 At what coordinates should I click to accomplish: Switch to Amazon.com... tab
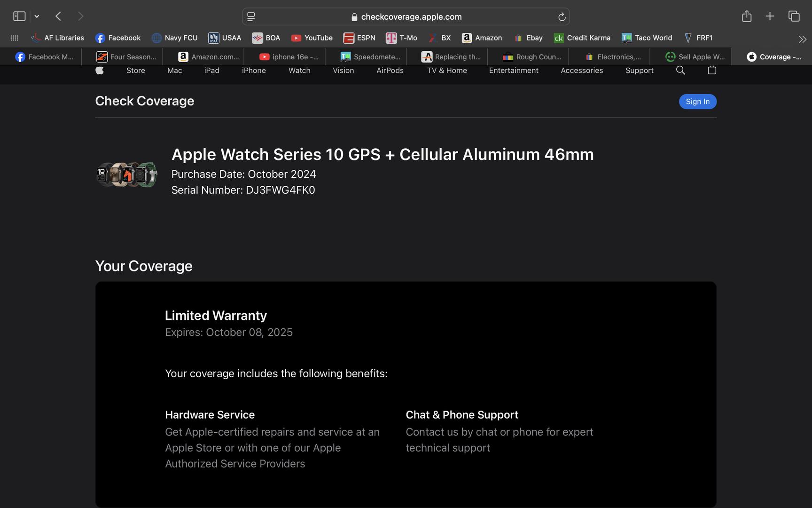click(203, 57)
